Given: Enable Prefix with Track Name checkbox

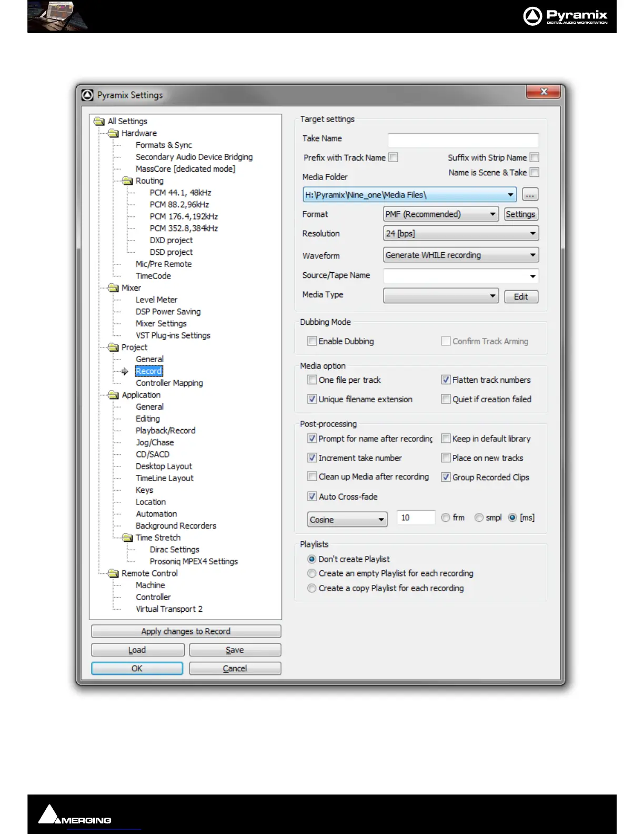Looking at the screenshot, I should click(x=393, y=157).
